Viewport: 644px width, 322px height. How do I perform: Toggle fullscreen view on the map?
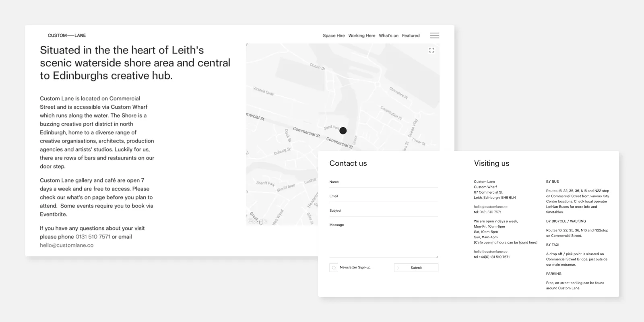[431, 50]
